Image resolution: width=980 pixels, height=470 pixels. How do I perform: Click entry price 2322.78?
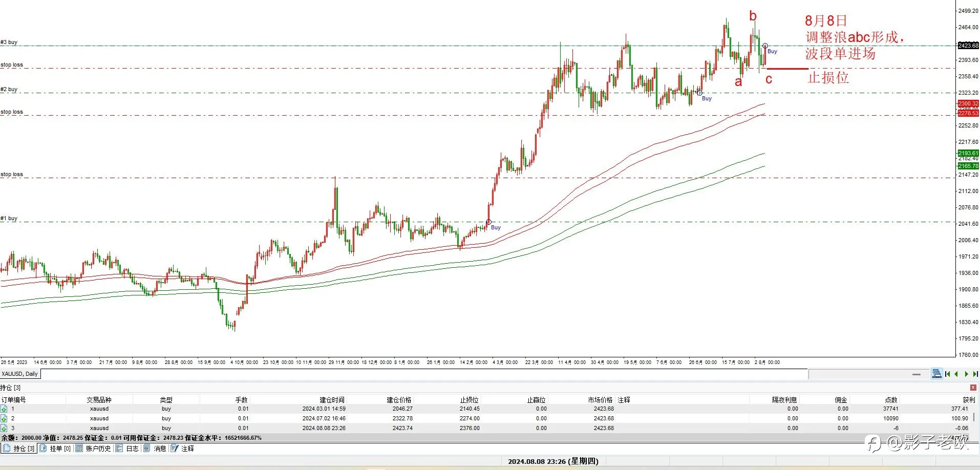402,418
